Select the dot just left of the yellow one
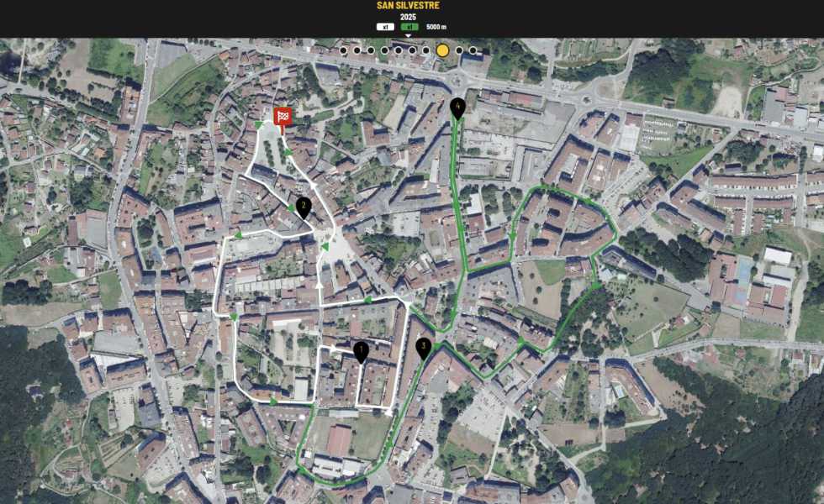The height and width of the screenshot is (504, 824). point(426,50)
